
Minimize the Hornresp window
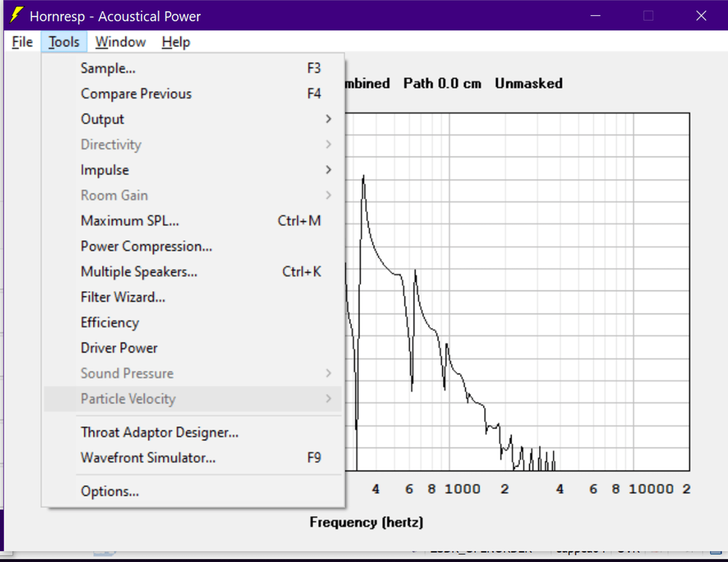595,16
